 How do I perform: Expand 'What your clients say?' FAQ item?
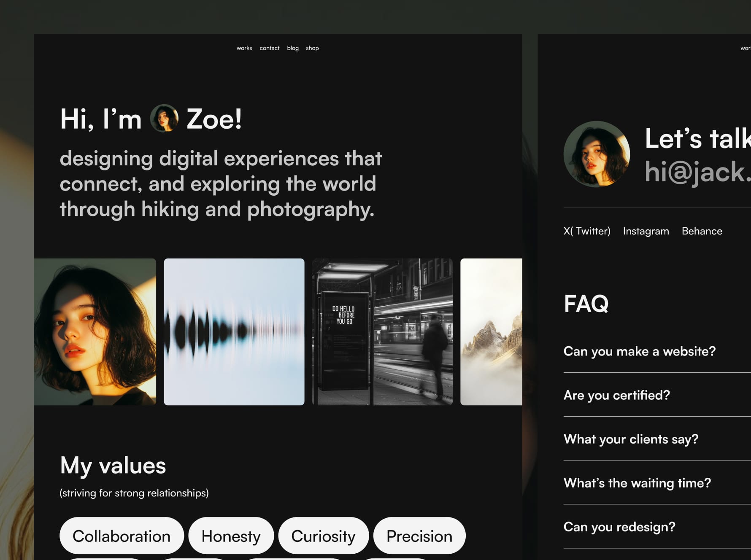coord(657,439)
